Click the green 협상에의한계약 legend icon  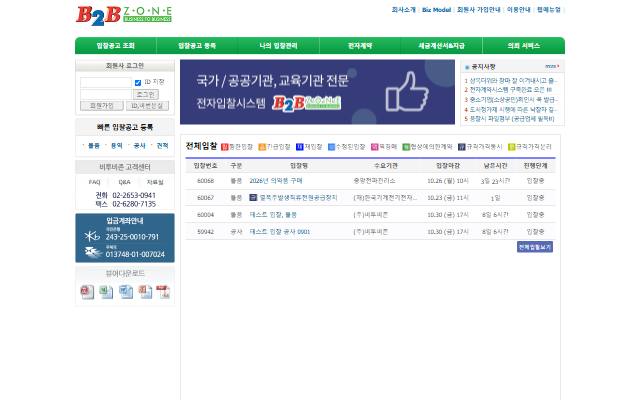(406, 147)
